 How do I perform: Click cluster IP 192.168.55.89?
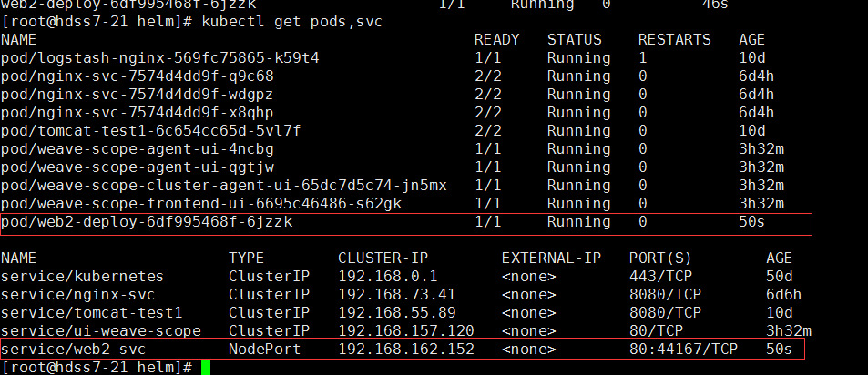point(397,313)
